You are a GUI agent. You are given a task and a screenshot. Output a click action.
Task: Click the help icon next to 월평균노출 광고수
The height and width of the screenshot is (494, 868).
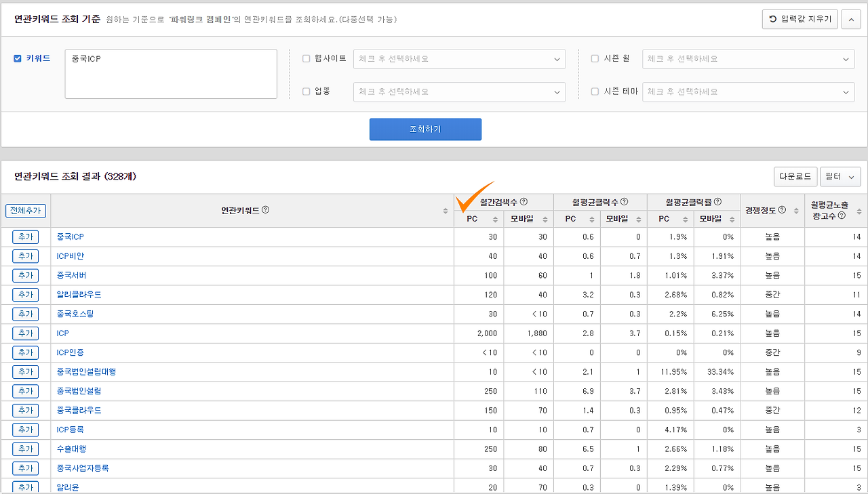842,215
